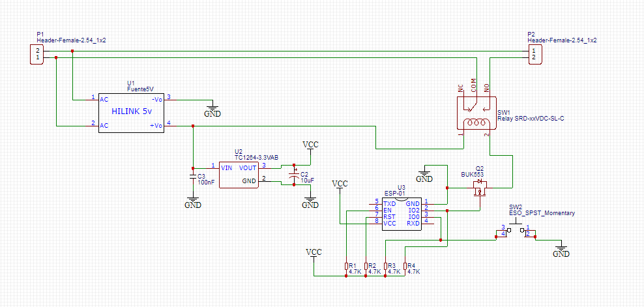Click the 'SW1' designator label
Viewport: 644px width, 307px height.
coord(503,113)
